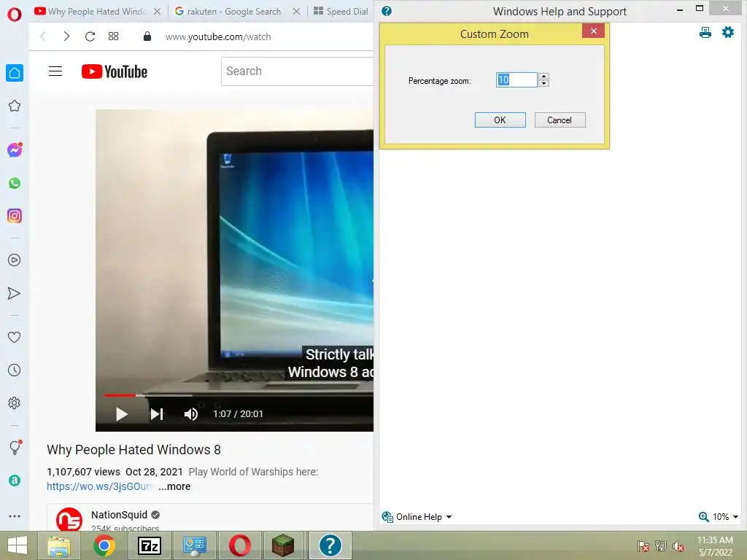Click the Help and Support taskbar button
This screenshot has height=560, width=747.
tap(330, 545)
